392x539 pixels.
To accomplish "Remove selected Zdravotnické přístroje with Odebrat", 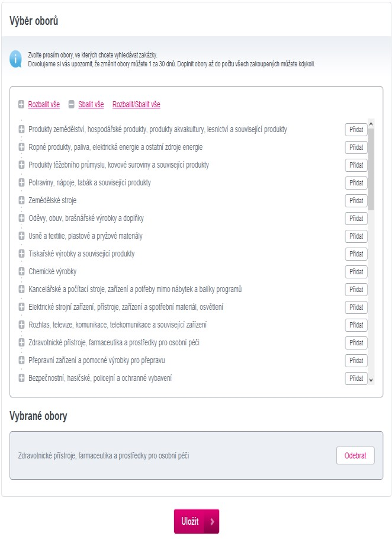I will [x=355, y=455].
